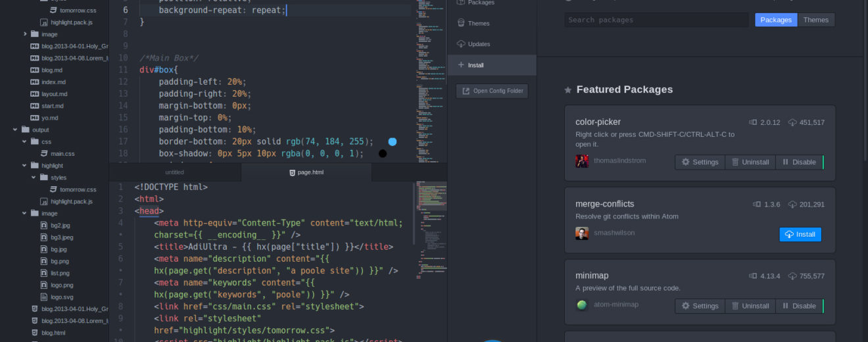The width and height of the screenshot is (868, 342).
Task: Switch search filter to Themes
Action: [x=816, y=20]
